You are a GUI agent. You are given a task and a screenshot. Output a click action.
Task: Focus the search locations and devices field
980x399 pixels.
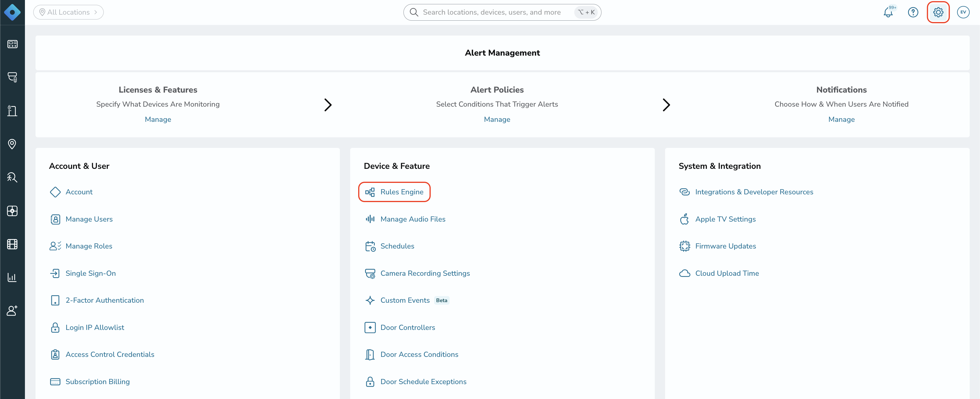[x=502, y=12]
